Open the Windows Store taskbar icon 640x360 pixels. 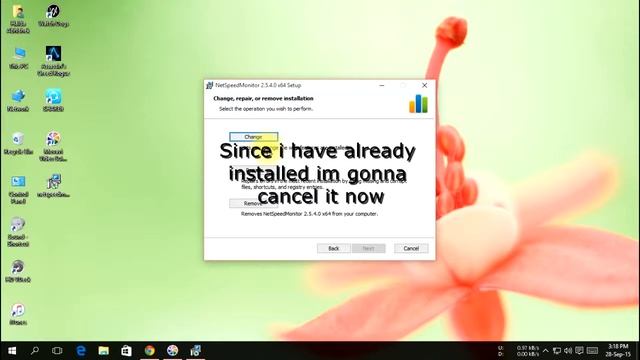click(127, 351)
